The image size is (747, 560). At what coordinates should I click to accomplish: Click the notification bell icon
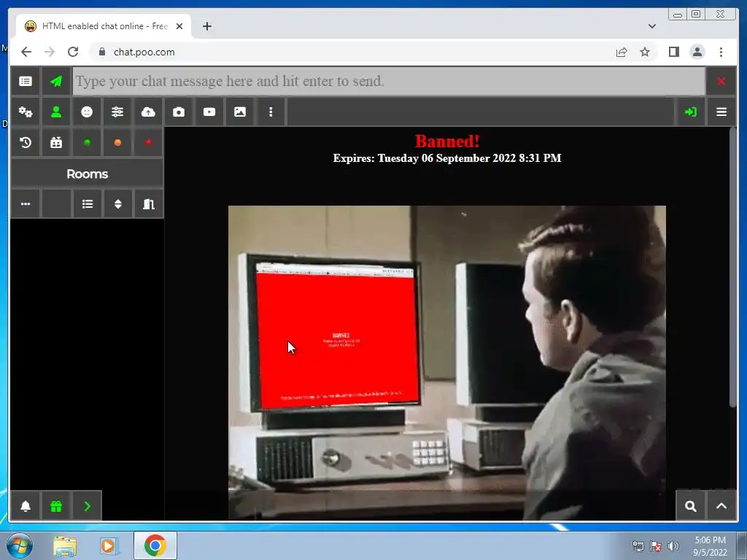coord(26,506)
